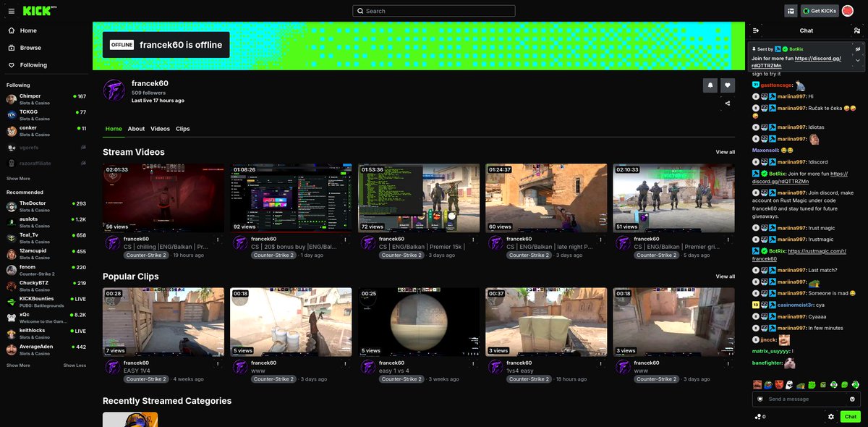The image size is (868, 427).
Task: Switch to the Videos tab
Action: pyautogui.click(x=160, y=129)
